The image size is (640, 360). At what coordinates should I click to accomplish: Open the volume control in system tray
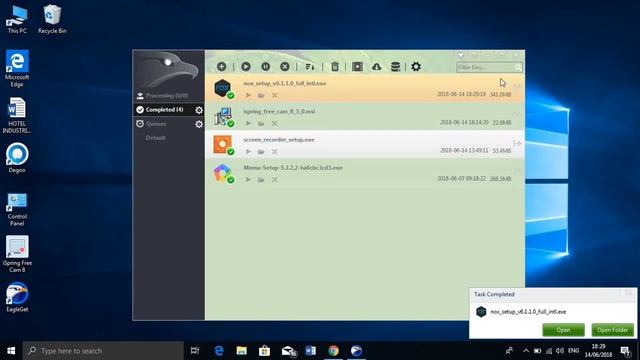point(560,351)
